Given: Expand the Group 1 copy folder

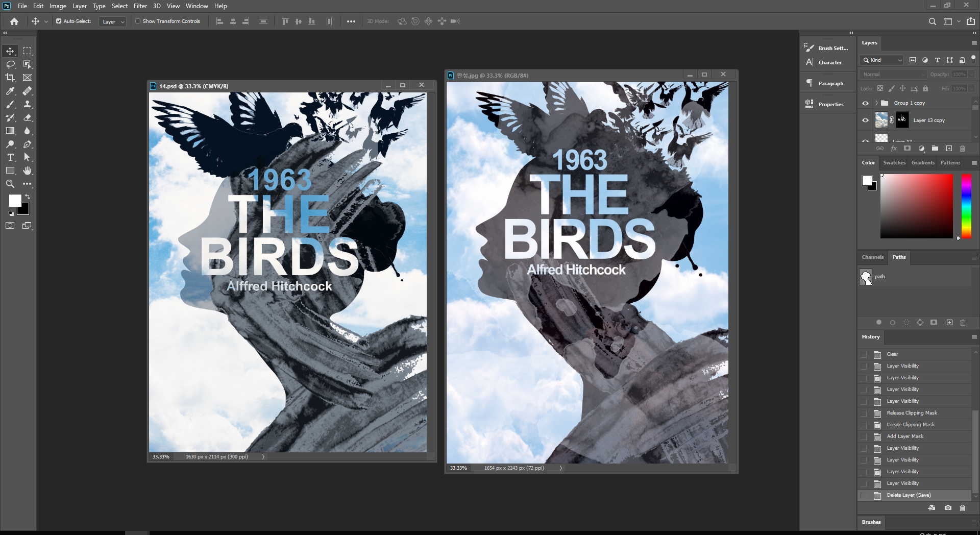Looking at the screenshot, I should [876, 103].
